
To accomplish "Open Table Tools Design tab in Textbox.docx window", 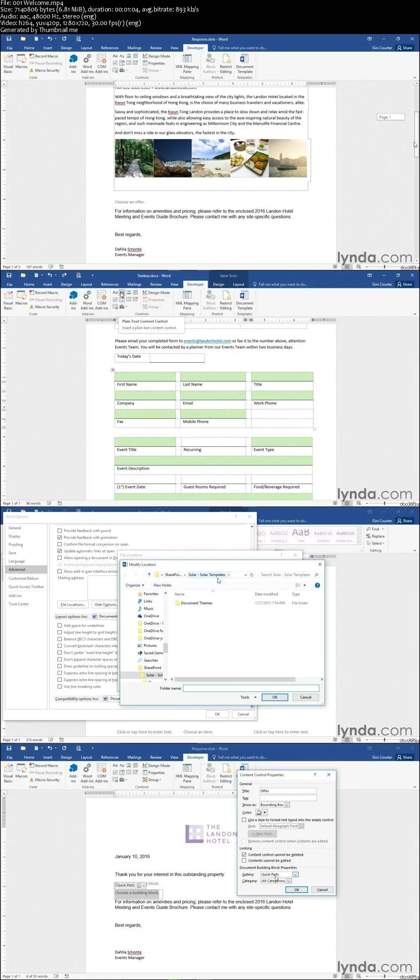I will [219, 284].
